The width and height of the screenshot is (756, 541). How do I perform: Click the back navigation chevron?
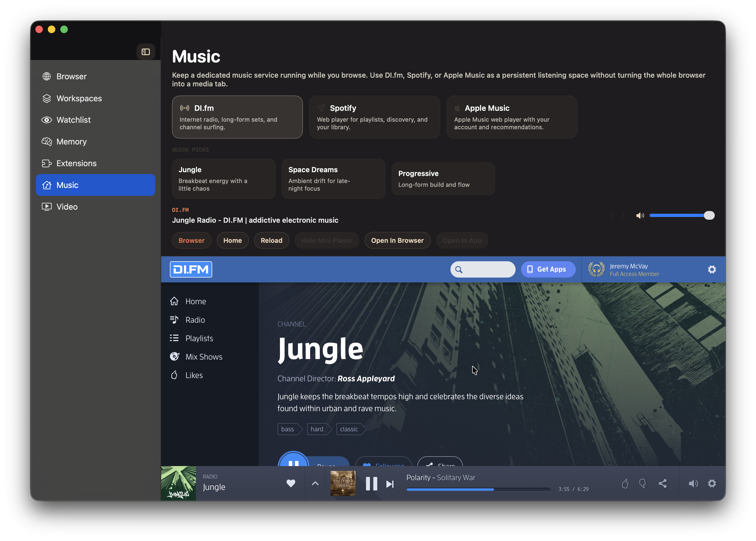(x=611, y=216)
